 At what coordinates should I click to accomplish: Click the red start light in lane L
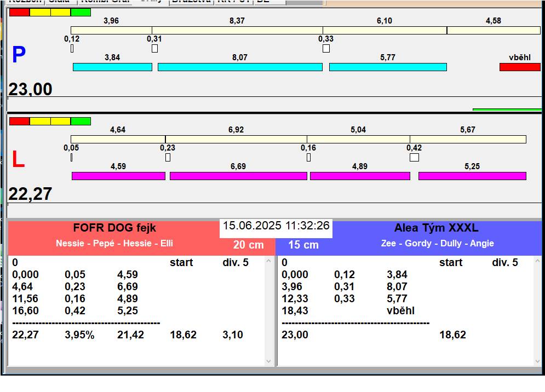(x=19, y=121)
